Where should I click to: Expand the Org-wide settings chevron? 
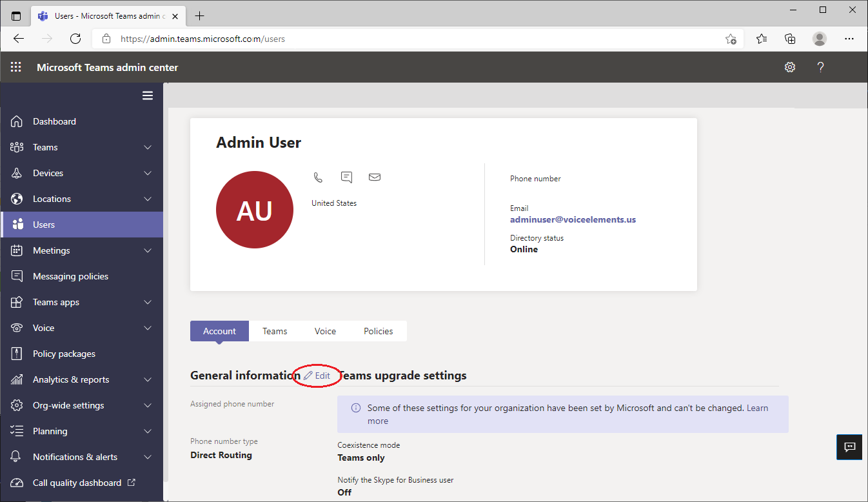click(x=148, y=405)
